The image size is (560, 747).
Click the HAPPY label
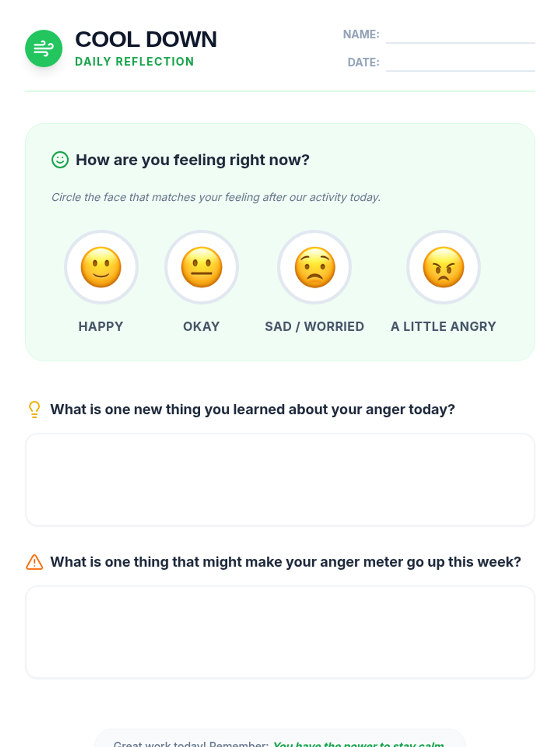point(101,326)
